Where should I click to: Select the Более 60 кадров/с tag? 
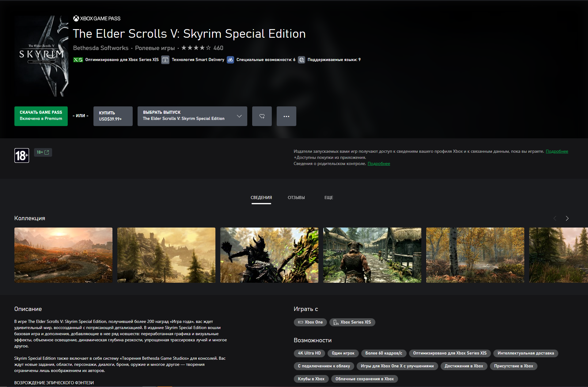384,353
